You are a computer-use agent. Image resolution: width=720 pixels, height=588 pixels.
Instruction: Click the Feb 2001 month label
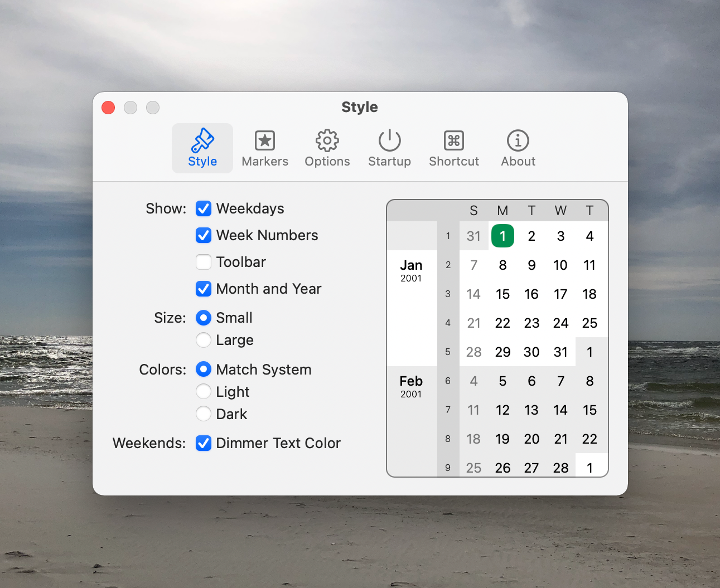411,386
